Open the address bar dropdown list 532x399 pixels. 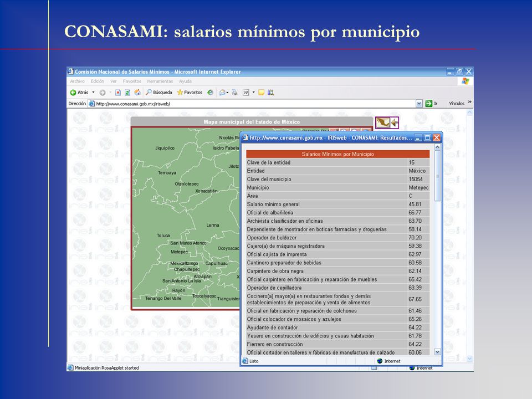coord(420,104)
